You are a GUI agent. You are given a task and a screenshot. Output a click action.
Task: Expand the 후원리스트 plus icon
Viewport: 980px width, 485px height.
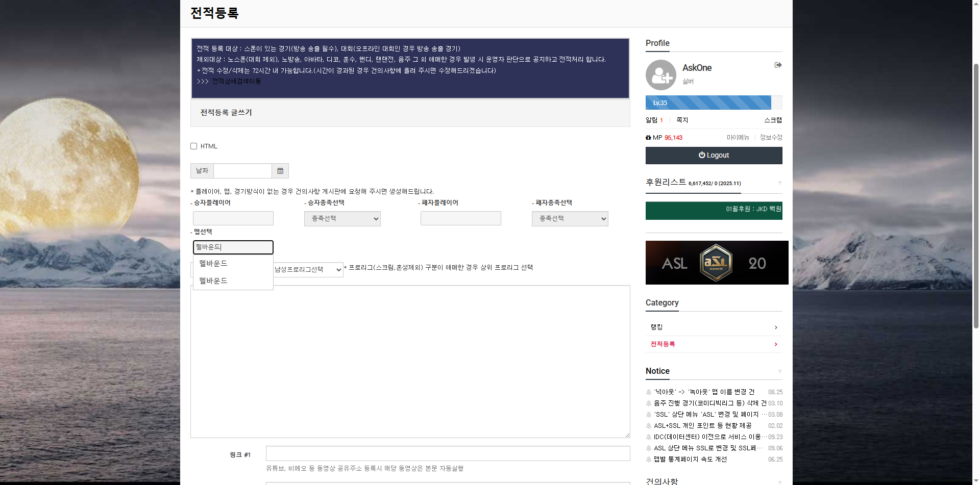779,183
